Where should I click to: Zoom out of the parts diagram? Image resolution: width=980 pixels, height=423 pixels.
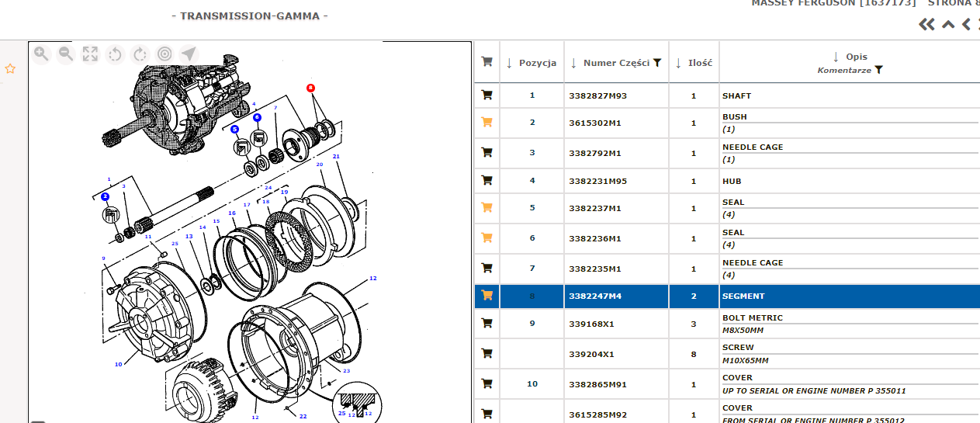pyautogui.click(x=66, y=54)
